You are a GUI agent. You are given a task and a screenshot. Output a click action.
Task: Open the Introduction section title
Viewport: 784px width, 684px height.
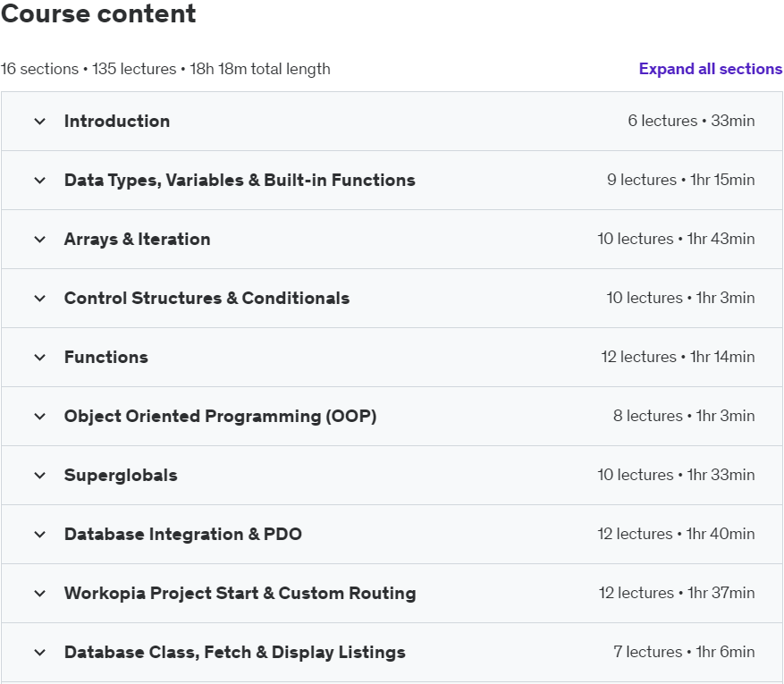(x=117, y=122)
